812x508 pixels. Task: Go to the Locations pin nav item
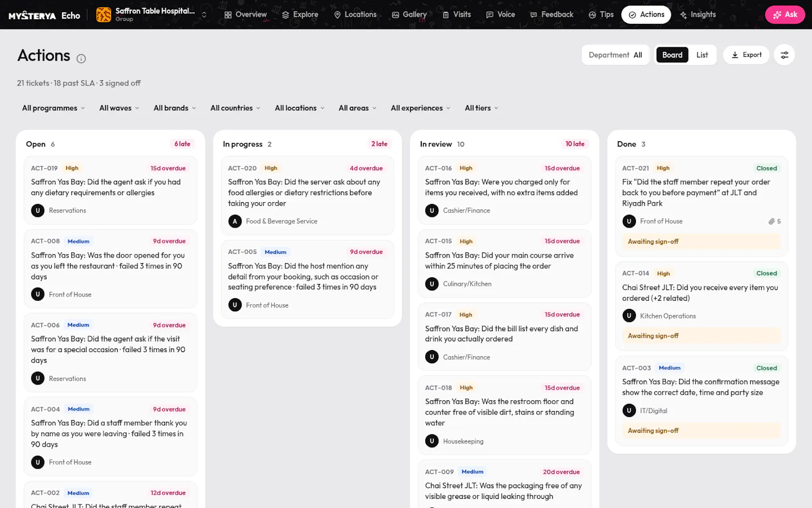355,15
